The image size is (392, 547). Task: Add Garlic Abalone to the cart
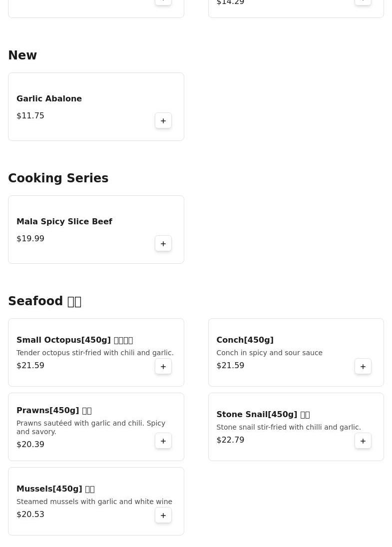pos(163,121)
